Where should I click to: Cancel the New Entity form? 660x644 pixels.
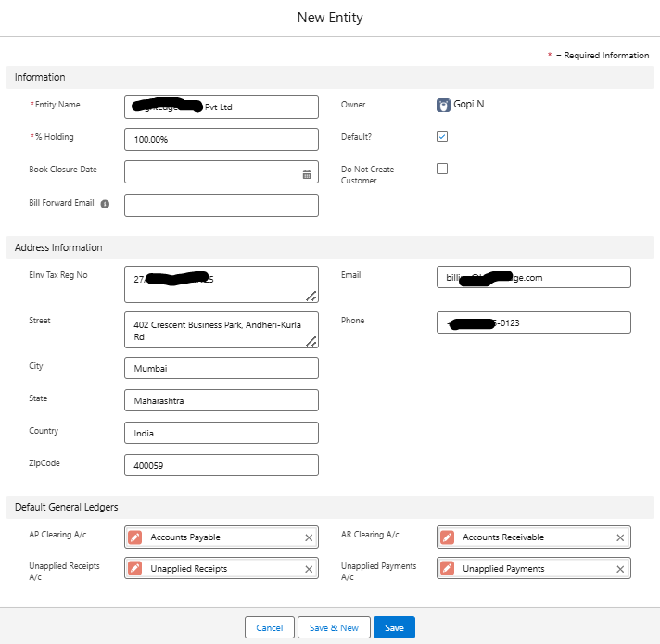pos(269,627)
